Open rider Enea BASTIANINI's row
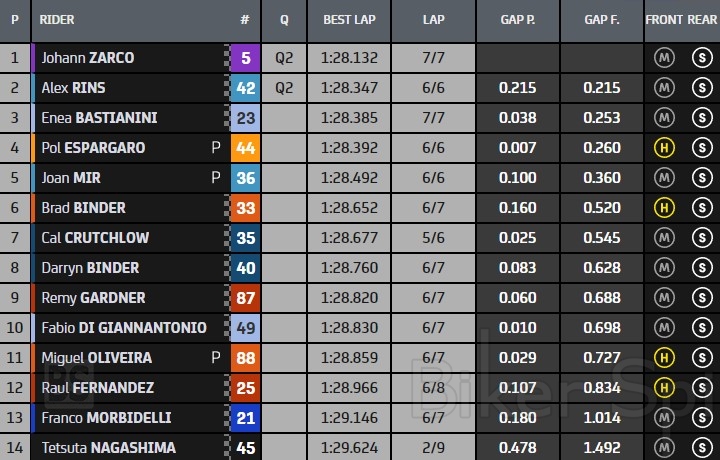Image resolution: width=720 pixels, height=460 pixels. tap(99, 118)
